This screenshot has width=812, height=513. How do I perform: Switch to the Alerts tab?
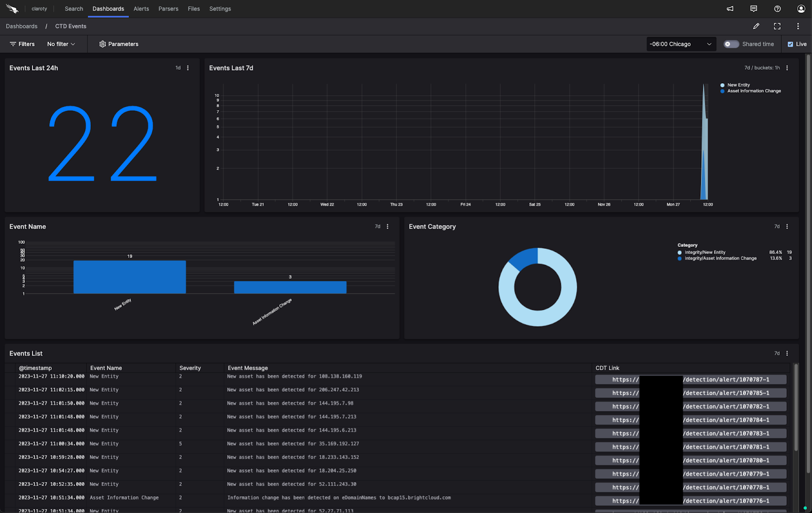[x=141, y=9]
